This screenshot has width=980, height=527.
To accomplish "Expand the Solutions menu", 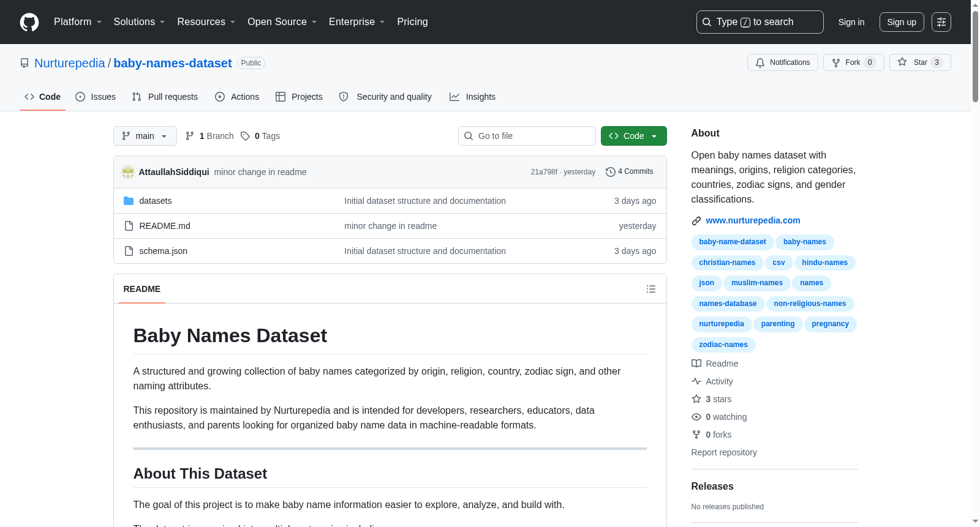I will [139, 22].
